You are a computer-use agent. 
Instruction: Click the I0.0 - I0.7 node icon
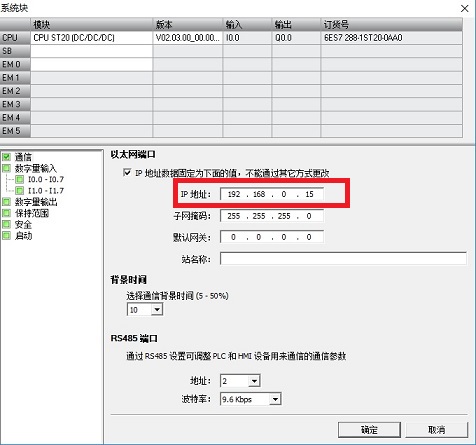pyautogui.click(x=20, y=179)
